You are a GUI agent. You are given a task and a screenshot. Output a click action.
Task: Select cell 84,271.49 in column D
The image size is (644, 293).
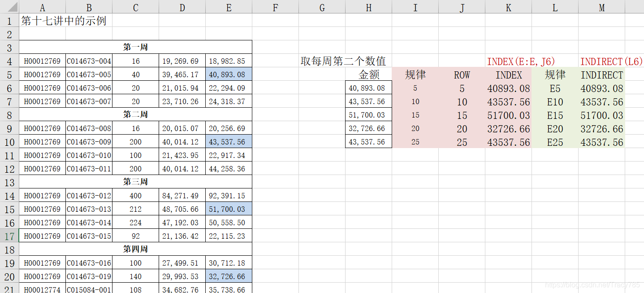coord(182,196)
